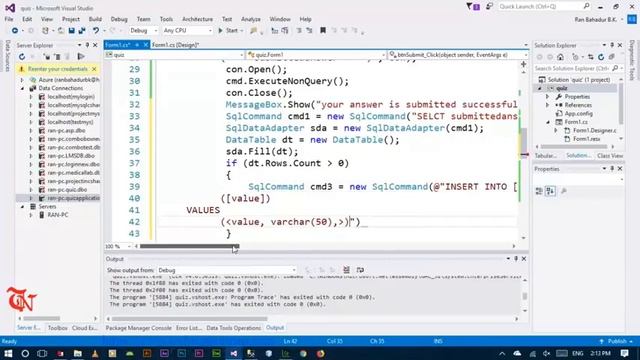Click the editor horizontal scrollbar thumb
The width and height of the screenshot is (640, 360).
pyautogui.click(x=189, y=246)
